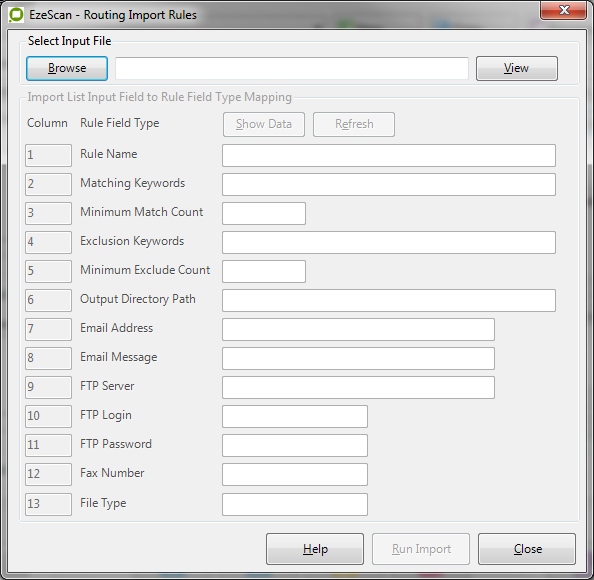
Task: Select the File Type field
Action: [295, 504]
